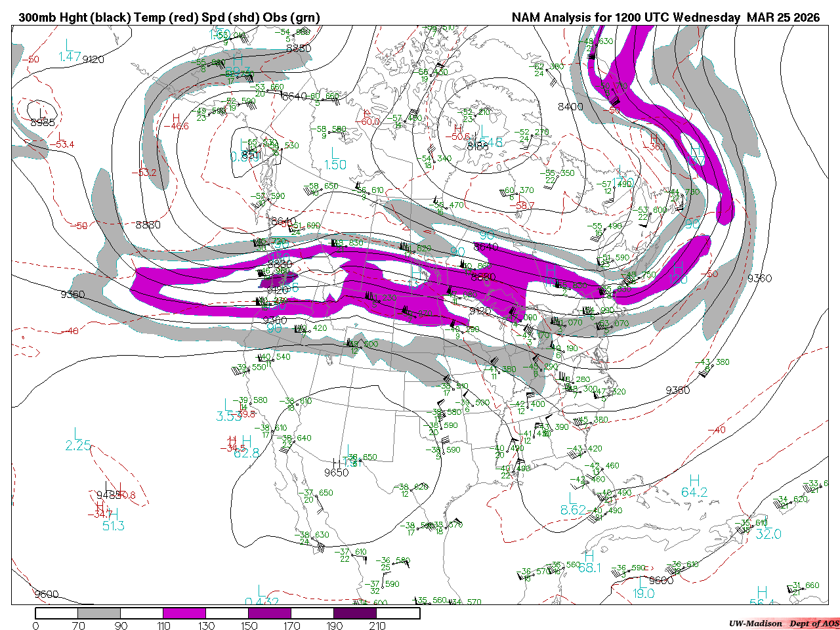The width and height of the screenshot is (840, 630).
Task: Click the cyan H 51.3 marker
Action: 113,520
